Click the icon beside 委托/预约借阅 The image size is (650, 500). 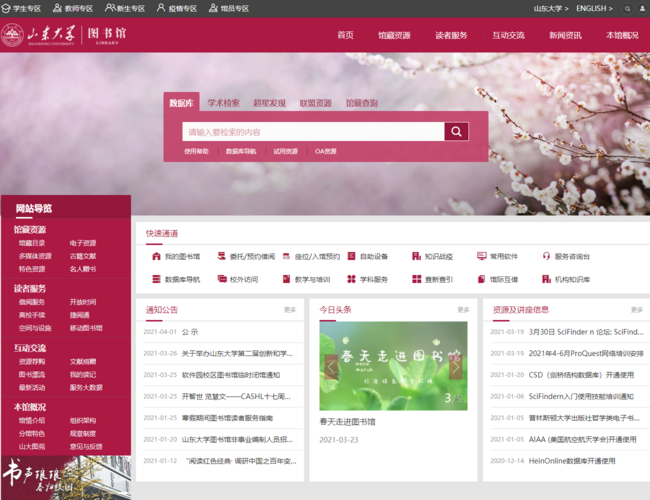click(x=221, y=256)
